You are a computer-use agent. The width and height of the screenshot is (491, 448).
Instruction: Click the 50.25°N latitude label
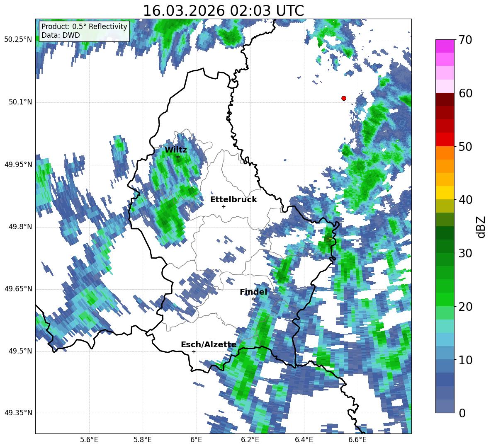[x=18, y=40]
